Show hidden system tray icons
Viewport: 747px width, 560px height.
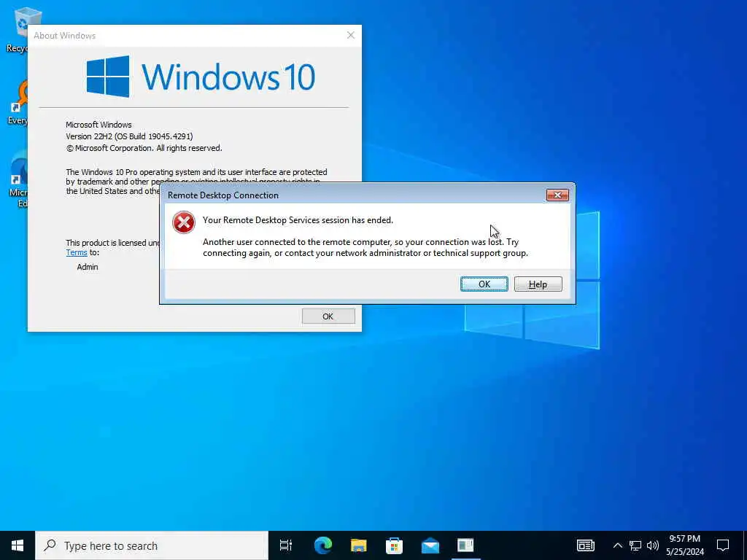click(617, 545)
